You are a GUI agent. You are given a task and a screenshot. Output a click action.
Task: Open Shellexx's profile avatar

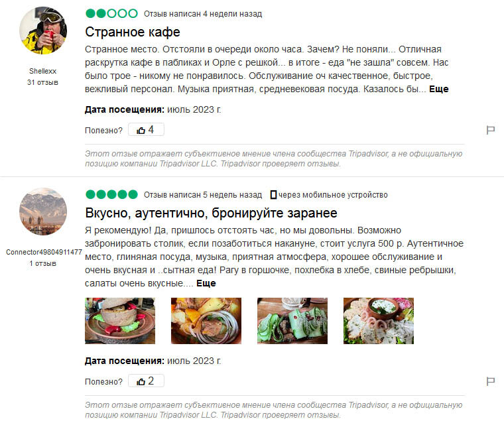click(x=43, y=30)
